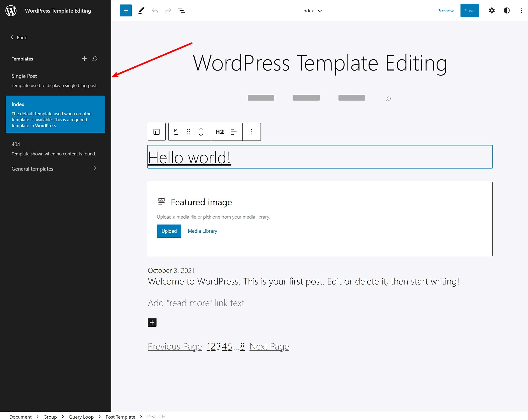Viewport: 528px width, 420px height.
Task: Move block up with arrow
Action: tap(201, 129)
